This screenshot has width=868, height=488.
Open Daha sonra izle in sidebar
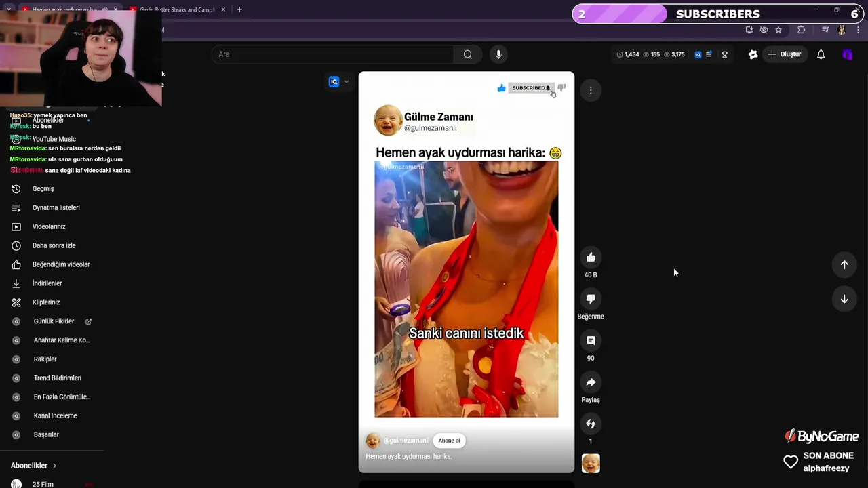tap(54, 246)
